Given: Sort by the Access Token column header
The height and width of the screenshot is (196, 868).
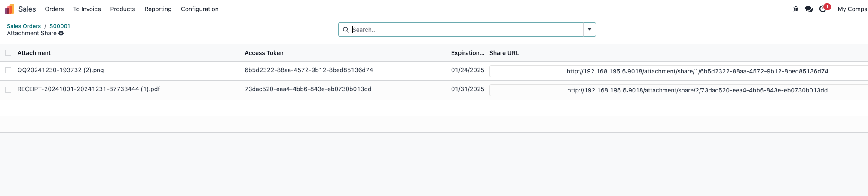Looking at the screenshot, I should click(264, 53).
